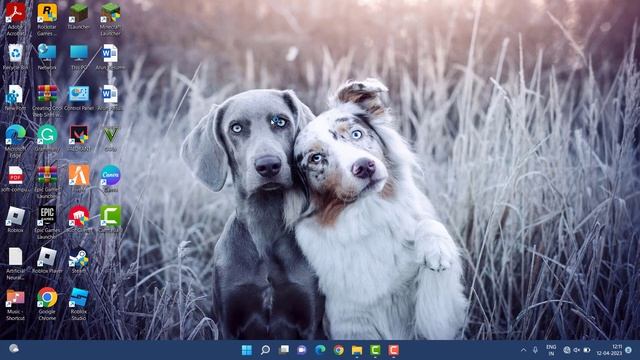Select the Creating Cool Step Shift archive

tap(47, 100)
